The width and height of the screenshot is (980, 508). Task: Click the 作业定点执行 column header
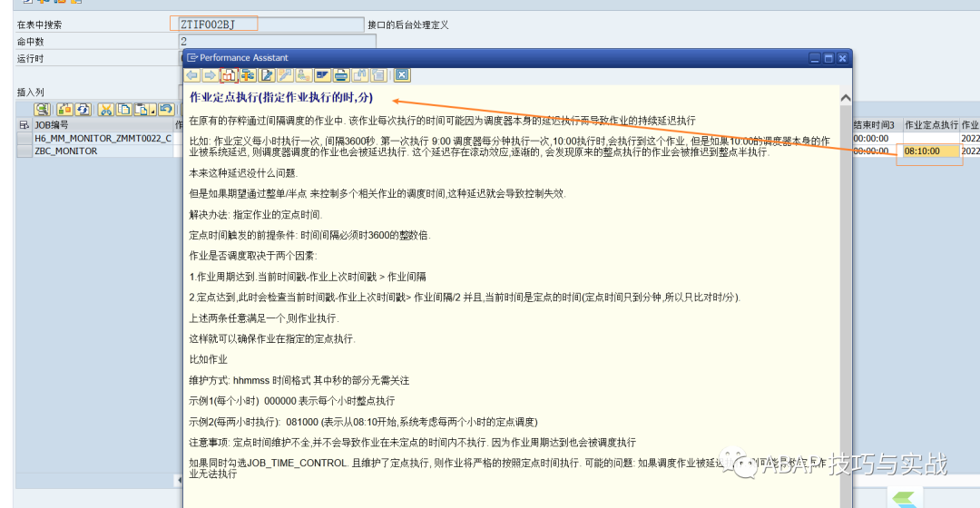pyautogui.click(x=931, y=125)
